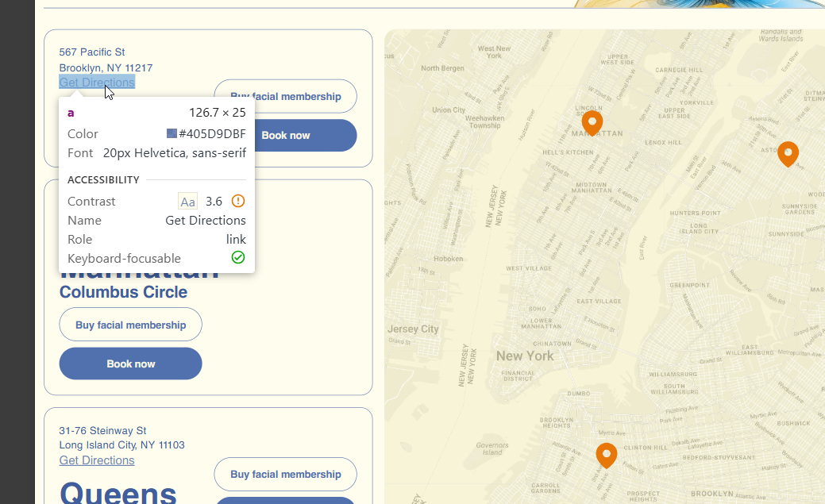Screen dimensions: 825x504
Task: Click the Queens location heading
Action: click(118, 494)
